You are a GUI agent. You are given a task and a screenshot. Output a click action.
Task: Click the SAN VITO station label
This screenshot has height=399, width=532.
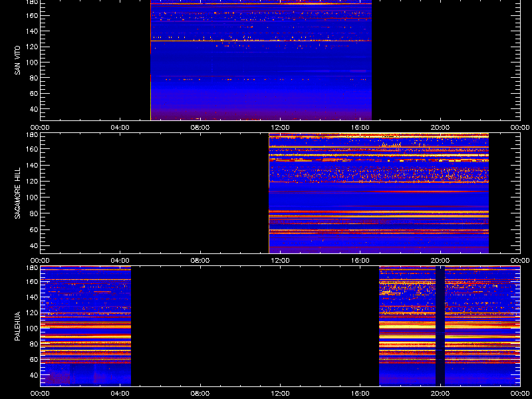tap(18, 61)
